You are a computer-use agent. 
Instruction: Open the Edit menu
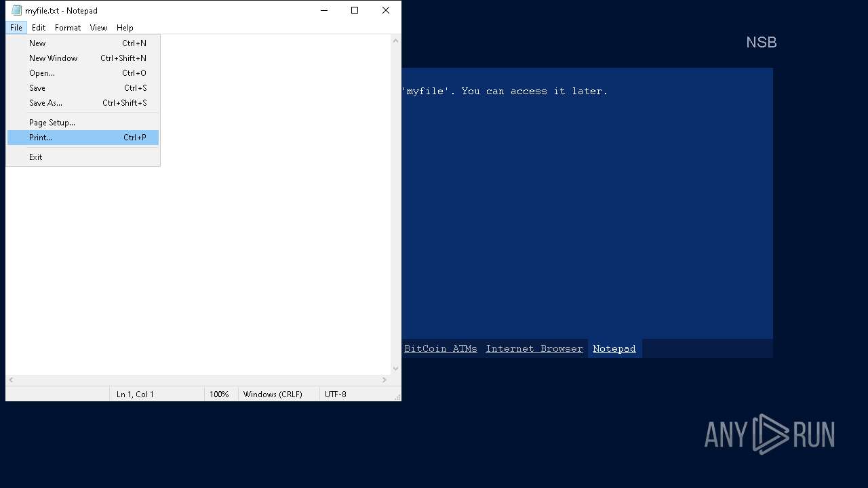click(x=39, y=28)
